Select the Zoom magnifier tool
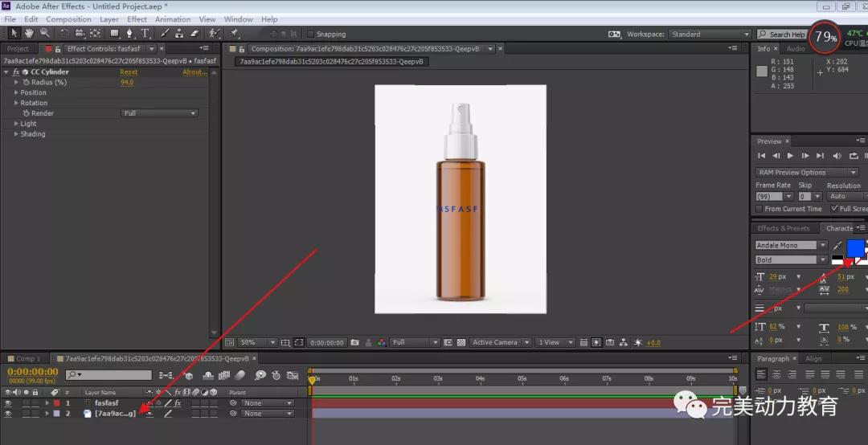Viewport: 868px width, 445px height. 44,34
